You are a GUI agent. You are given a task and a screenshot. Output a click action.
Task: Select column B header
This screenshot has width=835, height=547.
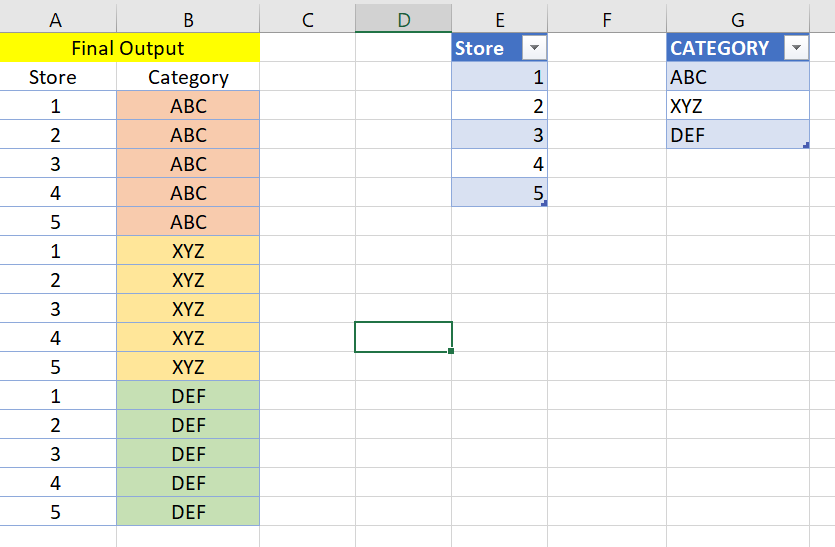click(x=188, y=20)
